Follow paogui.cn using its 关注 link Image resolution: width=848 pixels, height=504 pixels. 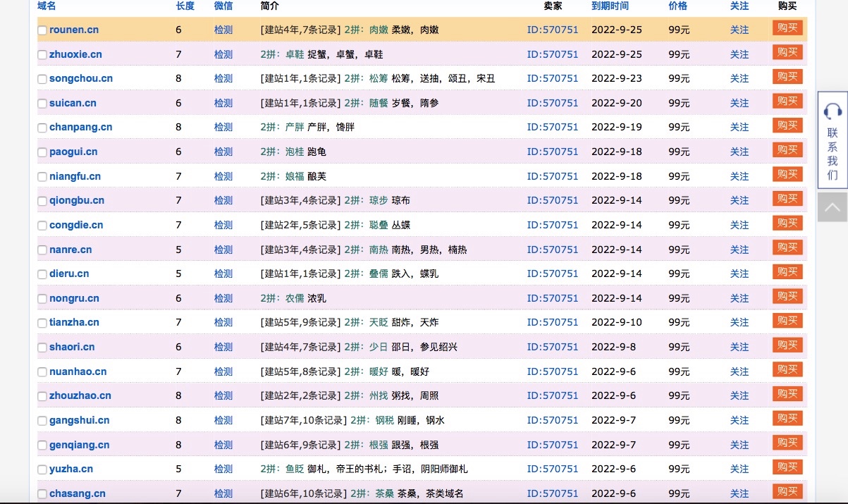pyautogui.click(x=739, y=152)
